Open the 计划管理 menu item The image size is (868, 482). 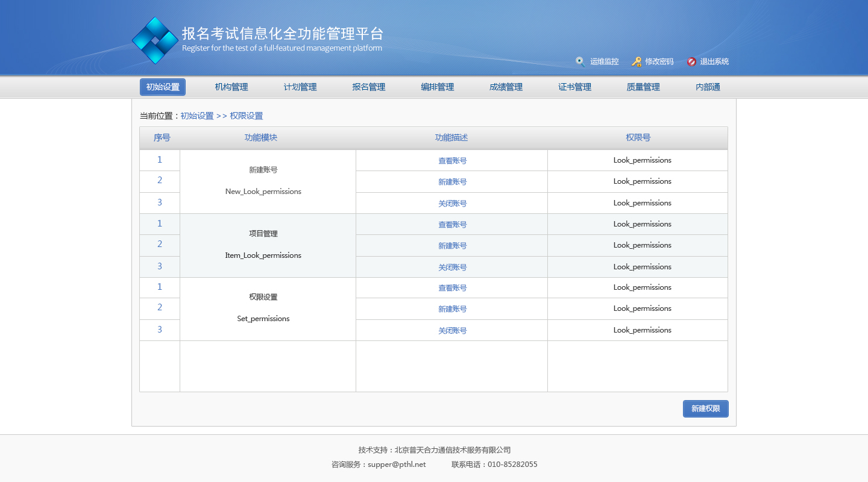300,87
